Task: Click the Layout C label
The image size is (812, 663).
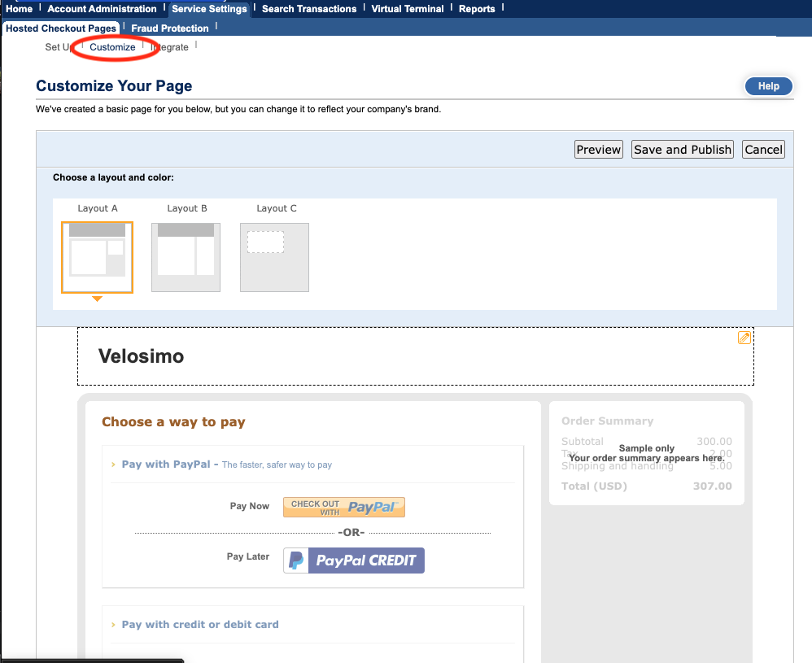Action: click(277, 208)
